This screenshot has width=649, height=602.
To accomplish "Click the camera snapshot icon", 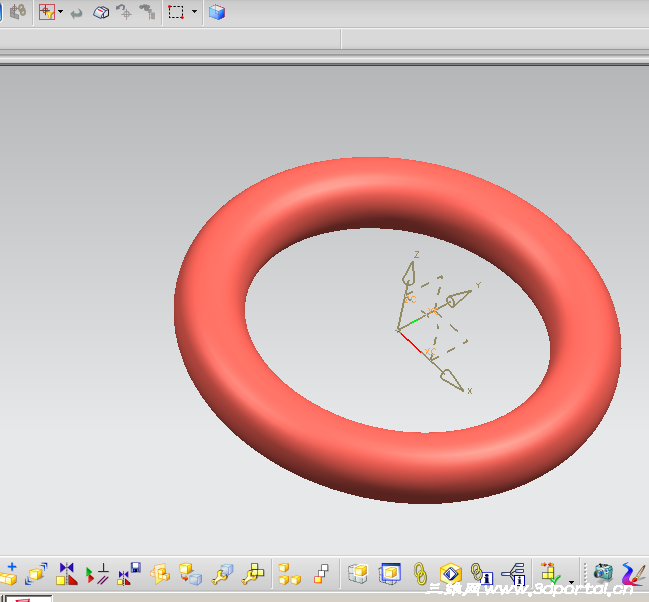I will click(x=603, y=573).
